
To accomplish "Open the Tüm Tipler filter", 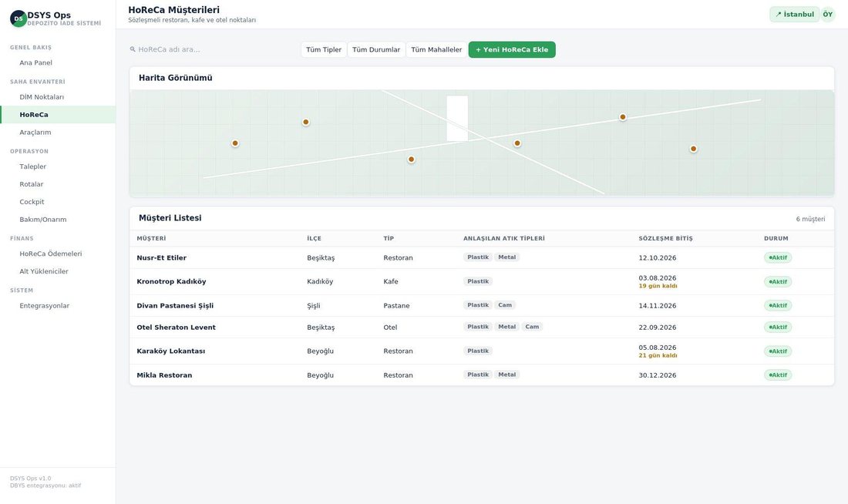I will (324, 50).
